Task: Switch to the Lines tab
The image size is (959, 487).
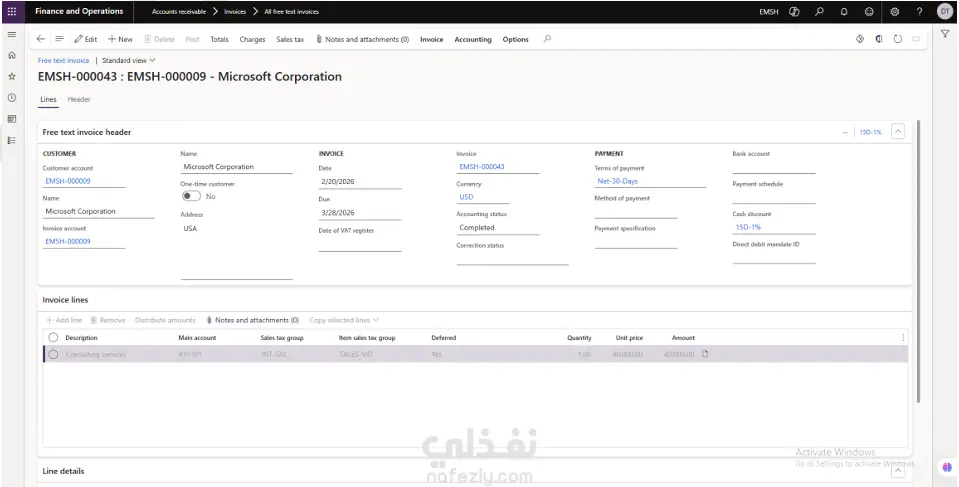Action: [48, 99]
